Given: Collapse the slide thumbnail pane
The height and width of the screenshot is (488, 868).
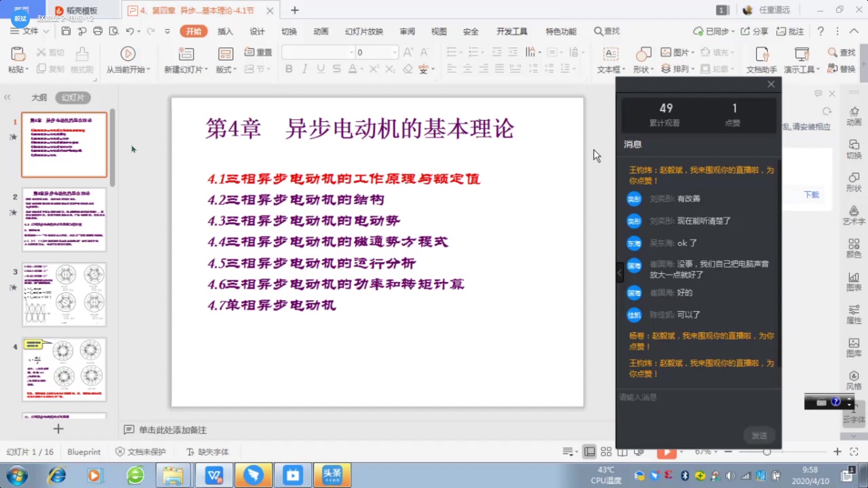Looking at the screenshot, I should point(7,97).
